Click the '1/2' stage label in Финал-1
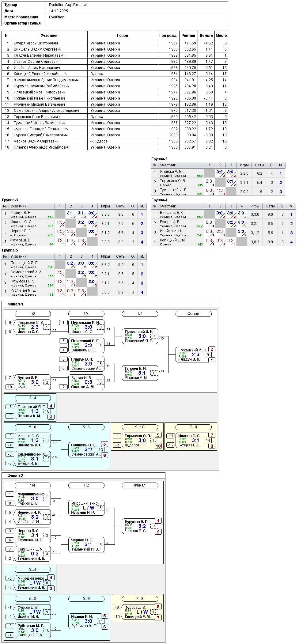The image size is (299, 644). (x=140, y=314)
